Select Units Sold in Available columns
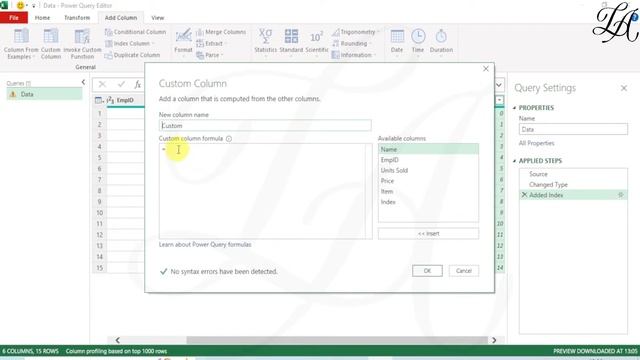This screenshot has height=360, width=640. (428, 170)
